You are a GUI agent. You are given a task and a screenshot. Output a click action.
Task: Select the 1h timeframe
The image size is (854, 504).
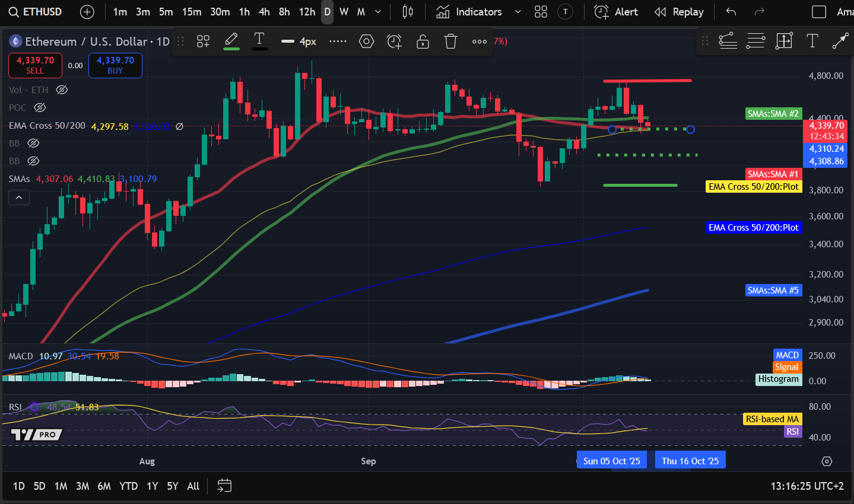tap(244, 12)
